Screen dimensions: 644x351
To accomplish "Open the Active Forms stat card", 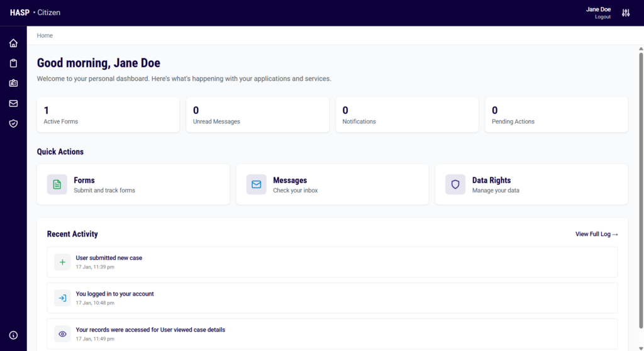I will point(108,114).
